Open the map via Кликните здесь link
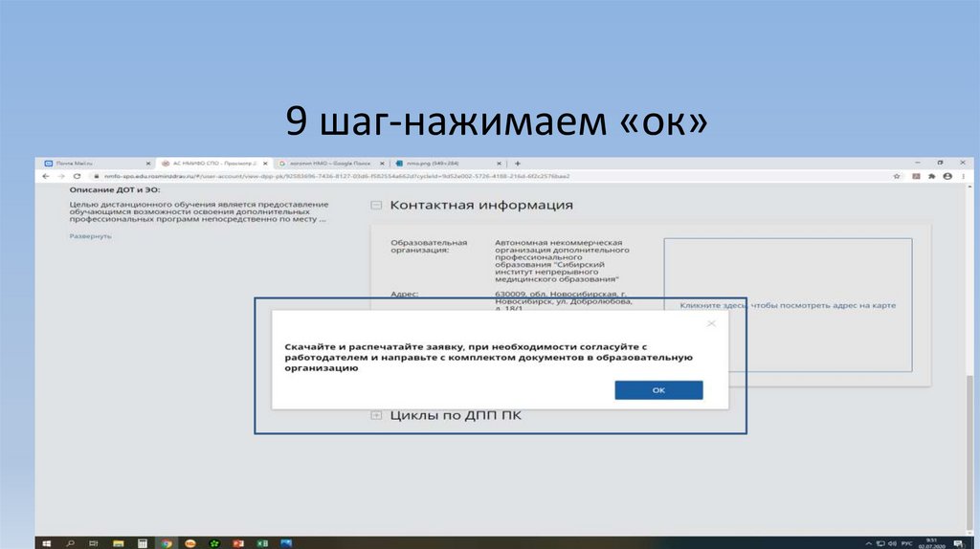This screenshot has width=980, height=549. coord(788,305)
